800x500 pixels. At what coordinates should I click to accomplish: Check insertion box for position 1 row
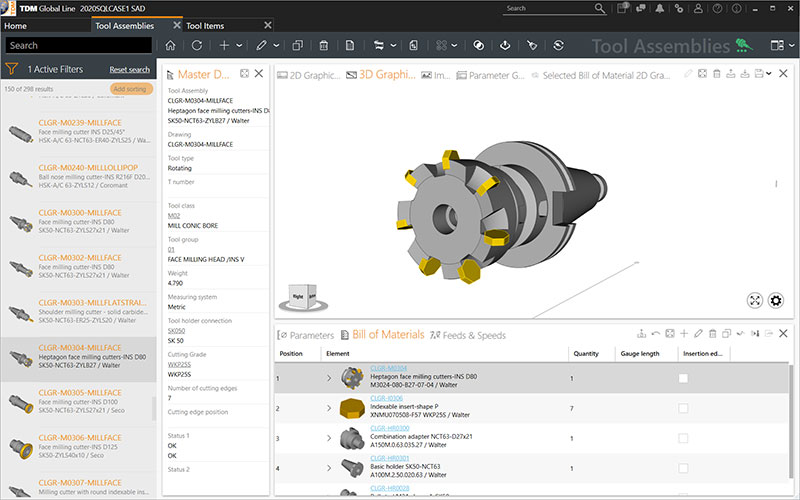click(683, 379)
